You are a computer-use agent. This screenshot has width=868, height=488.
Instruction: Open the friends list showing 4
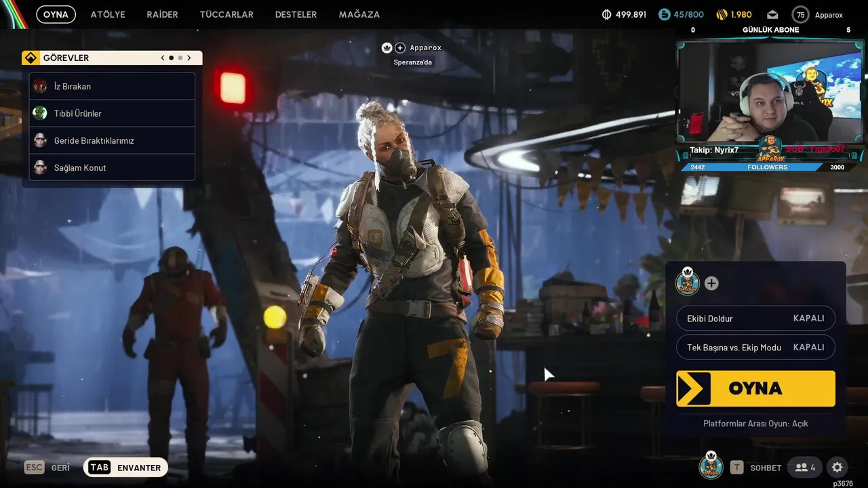806,468
